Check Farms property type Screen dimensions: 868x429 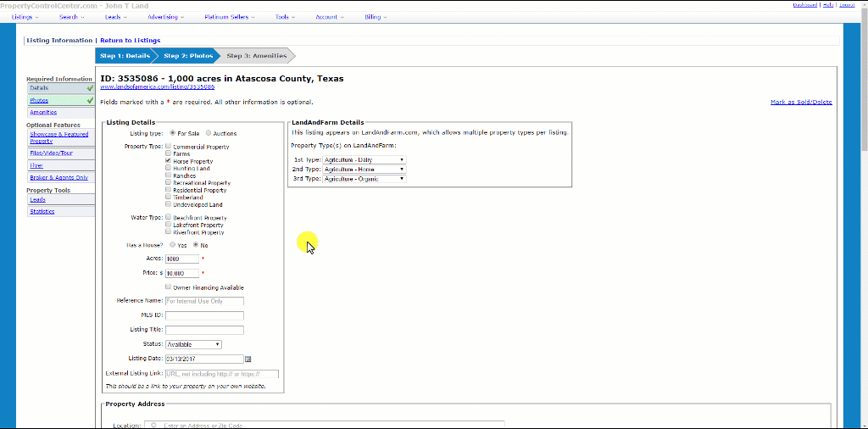tap(169, 154)
